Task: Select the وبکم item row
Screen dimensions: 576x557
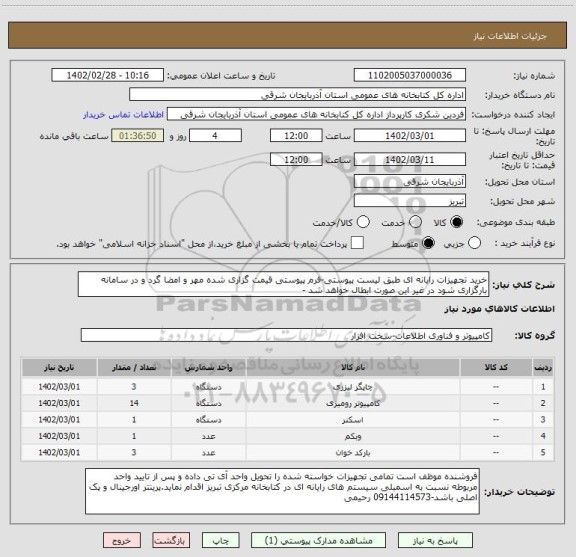Action: pyautogui.click(x=288, y=436)
